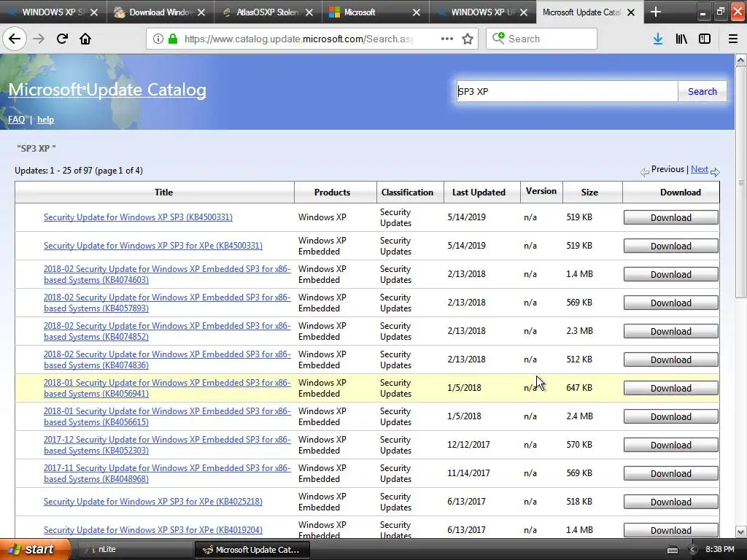747x560 pixels.
Task: Toggle the sidebar view icon
Action: (705, 39)
